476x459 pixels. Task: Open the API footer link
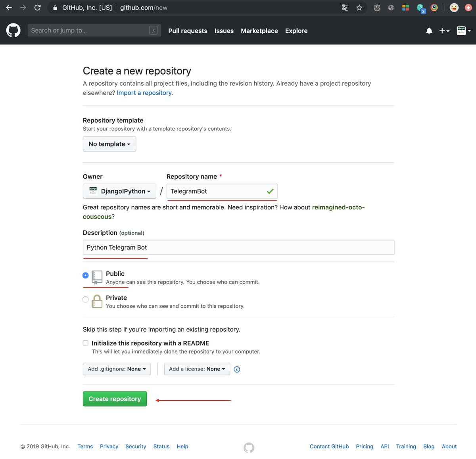(x=385, y=446)
